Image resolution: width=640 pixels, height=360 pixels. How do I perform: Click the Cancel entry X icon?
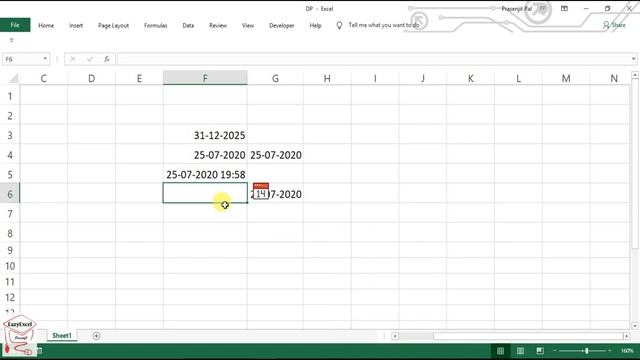click(x=73, y=59)
